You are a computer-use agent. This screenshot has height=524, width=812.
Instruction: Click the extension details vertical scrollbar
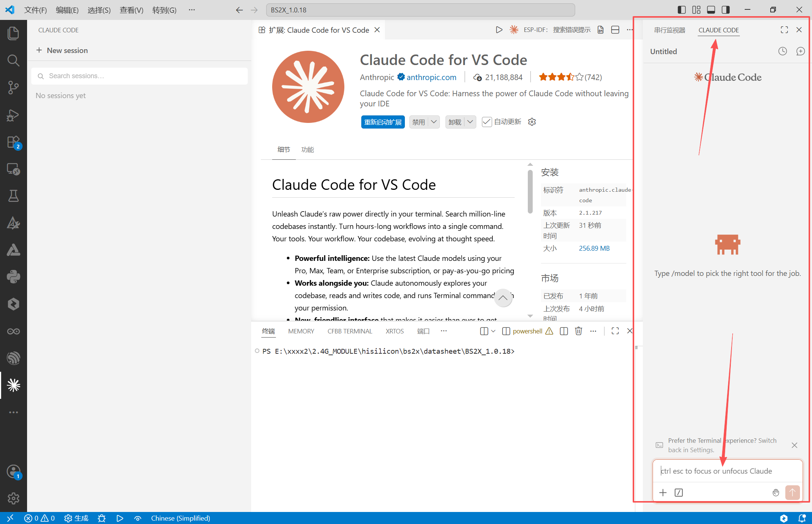coord(530,192)
